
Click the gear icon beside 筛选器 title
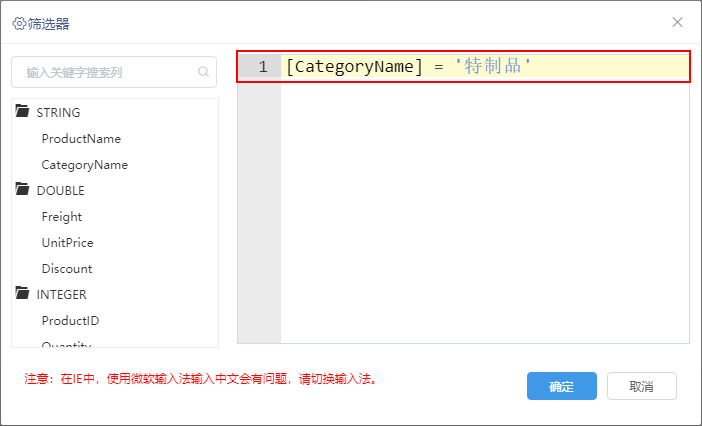coord(19,23)
